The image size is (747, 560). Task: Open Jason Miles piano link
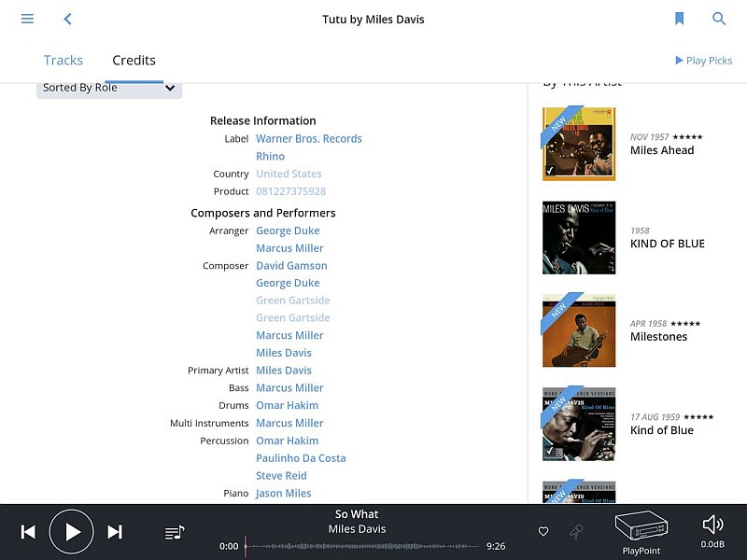click(284, 494)
